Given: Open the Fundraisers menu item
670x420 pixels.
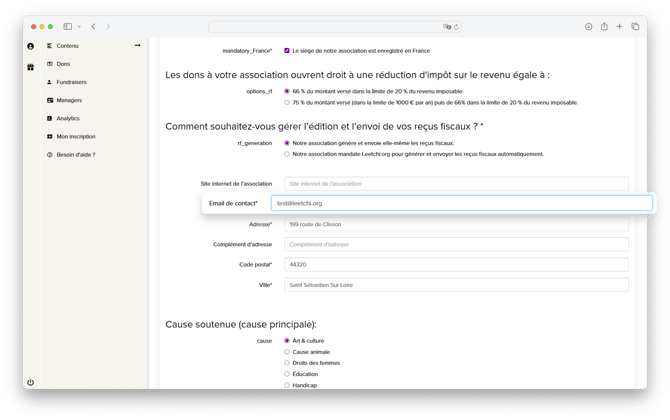Looking at the screenshot, I should [x=71, y=82].
